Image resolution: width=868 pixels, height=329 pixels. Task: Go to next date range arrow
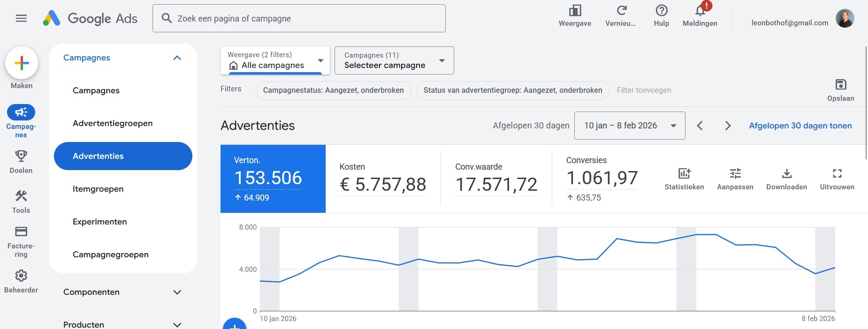point(728,126)
